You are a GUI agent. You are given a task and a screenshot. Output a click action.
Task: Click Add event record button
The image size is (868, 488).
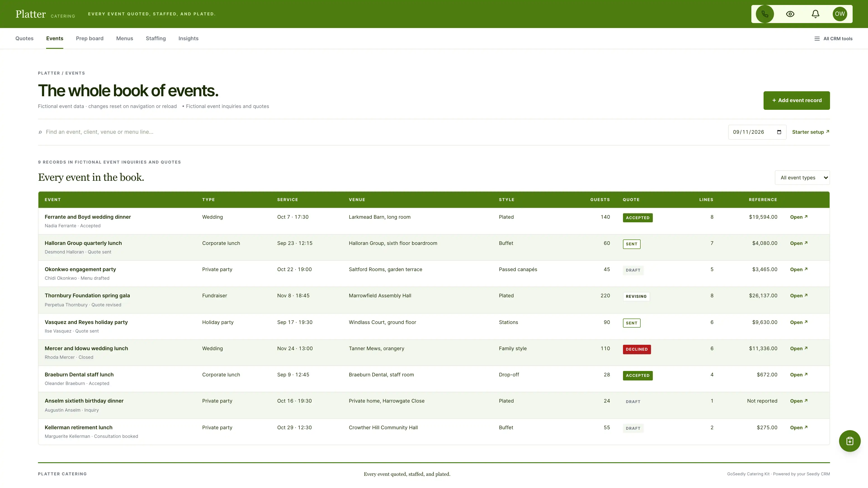797,100
